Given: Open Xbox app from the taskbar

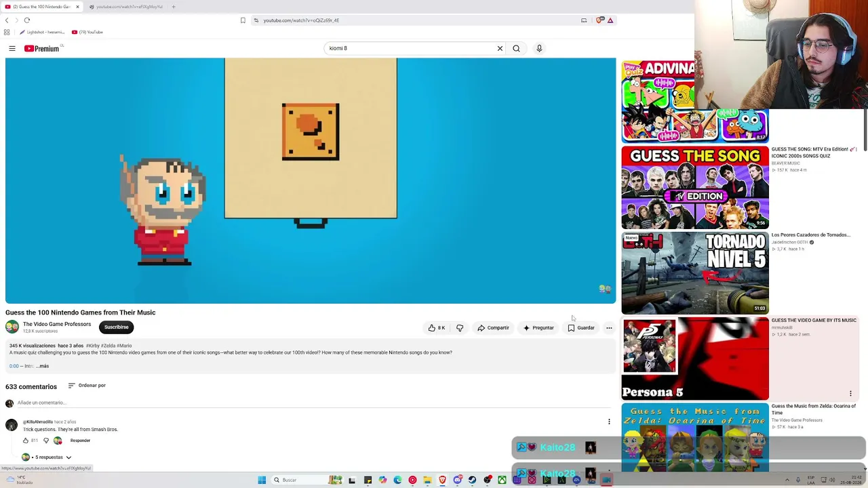Looking at the screenshot, I should coord(502,480).
